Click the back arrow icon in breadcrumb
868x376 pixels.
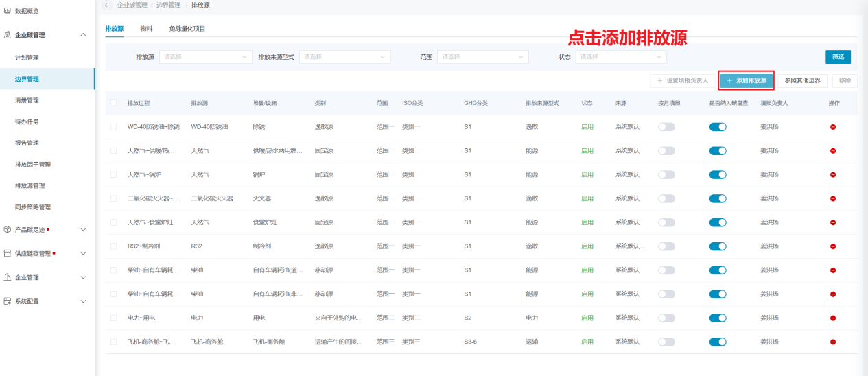coord(107,5)
